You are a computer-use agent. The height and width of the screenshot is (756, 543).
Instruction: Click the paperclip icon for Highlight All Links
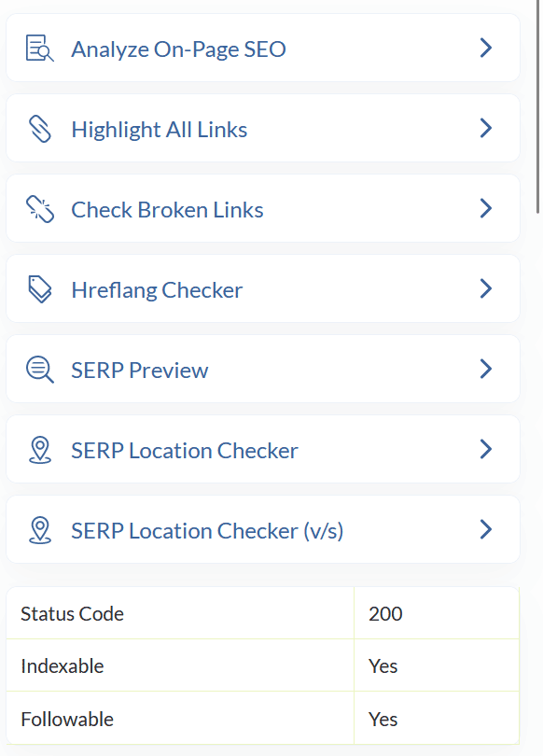click(x=39, y=129)
